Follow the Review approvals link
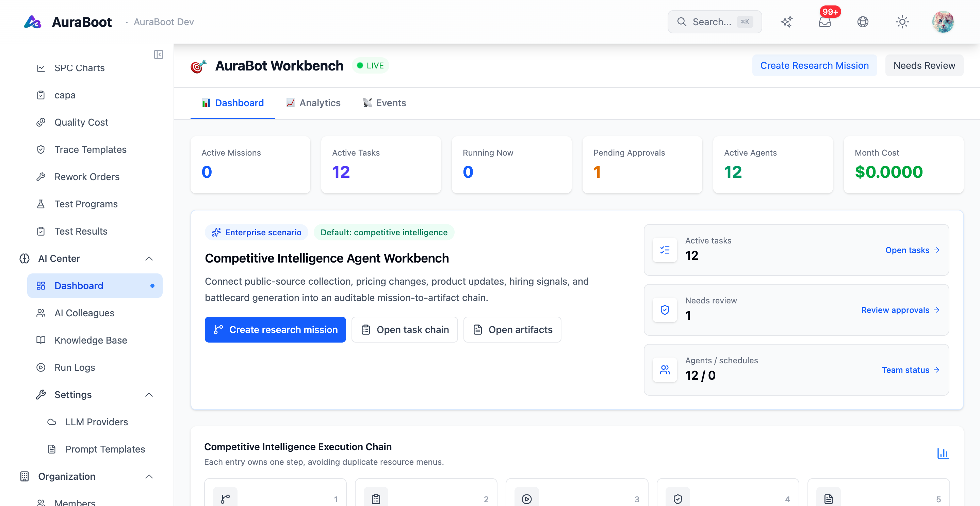The image size is (980, 506). [900, 310]
